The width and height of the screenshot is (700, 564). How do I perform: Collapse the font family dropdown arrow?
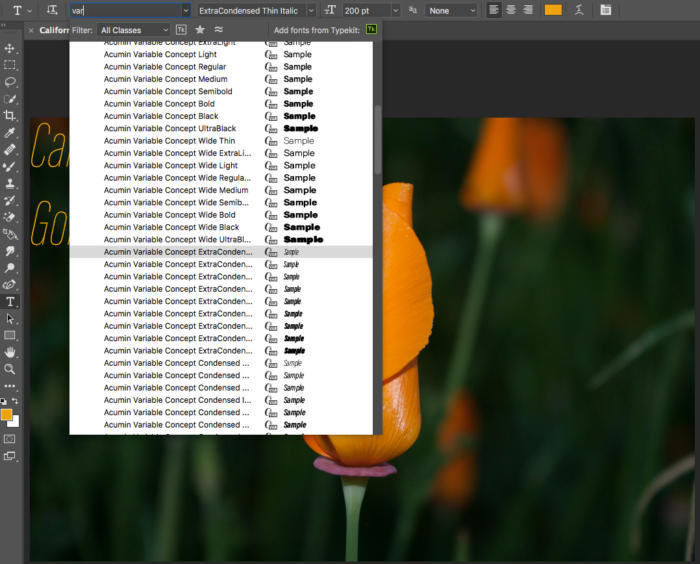[x=186, y=10]
